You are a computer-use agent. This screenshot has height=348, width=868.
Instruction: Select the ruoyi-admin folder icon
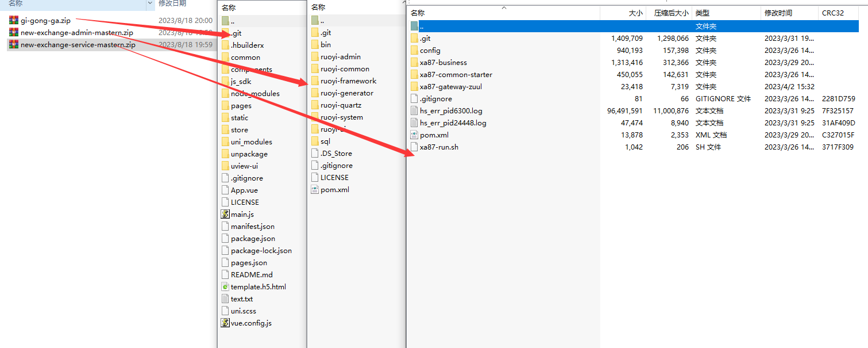[x=315, y=56]
